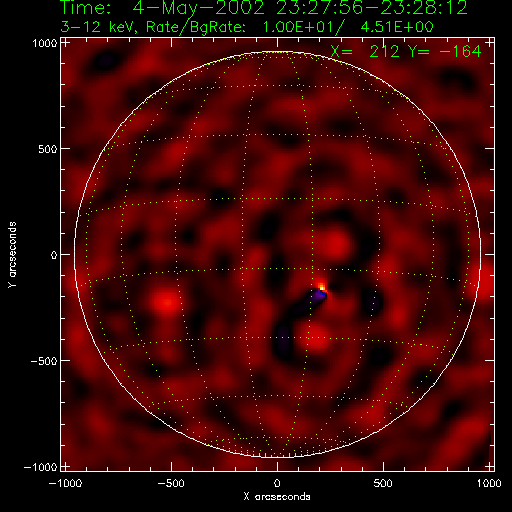The height and width of the screenshot is (512, 512).
Task: Click the 0 label on X axis
Action: coord(277,483)
